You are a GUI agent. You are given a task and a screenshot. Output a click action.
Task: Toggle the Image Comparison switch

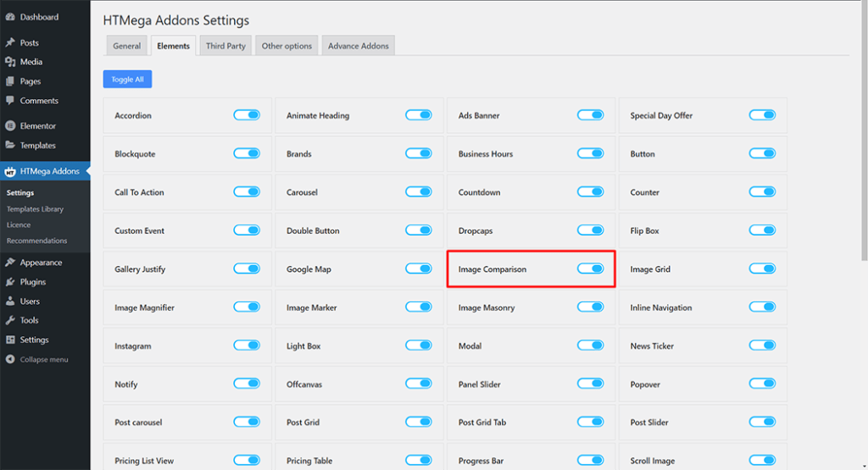(x=590, y=268)
